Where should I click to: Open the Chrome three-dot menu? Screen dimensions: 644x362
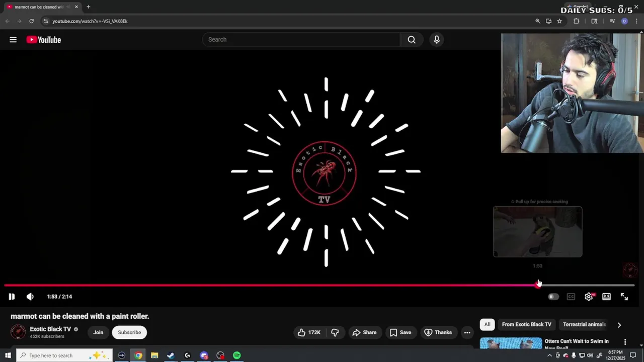point(636,21)
